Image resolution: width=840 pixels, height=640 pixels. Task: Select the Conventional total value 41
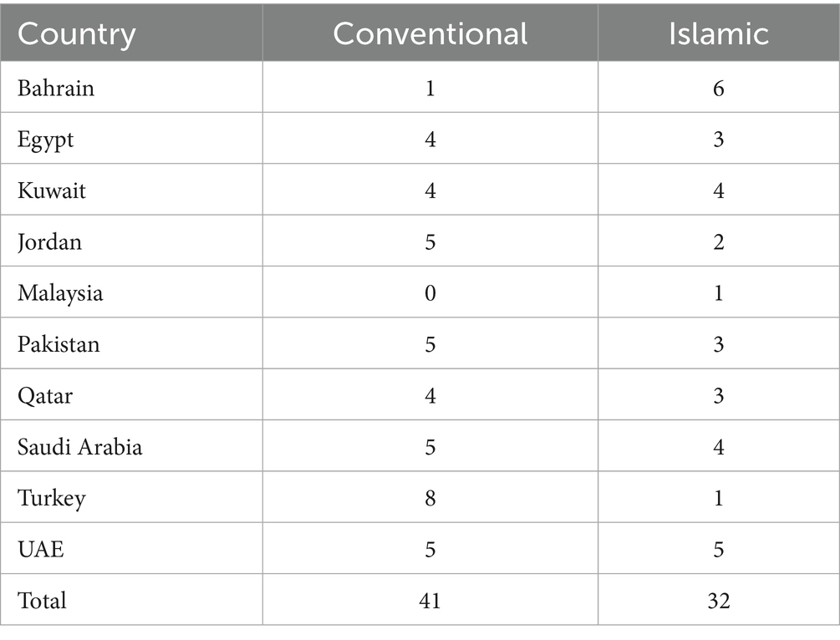(430, 600)
